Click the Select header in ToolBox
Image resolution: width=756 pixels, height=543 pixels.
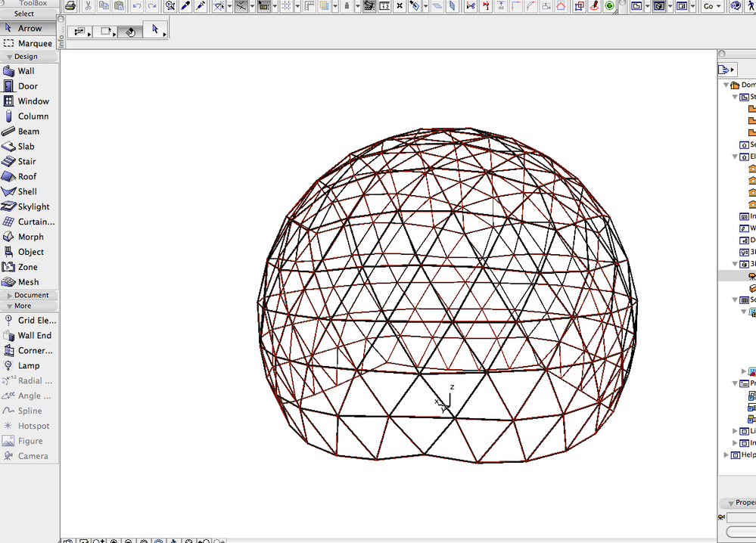[x=24, y=14]
